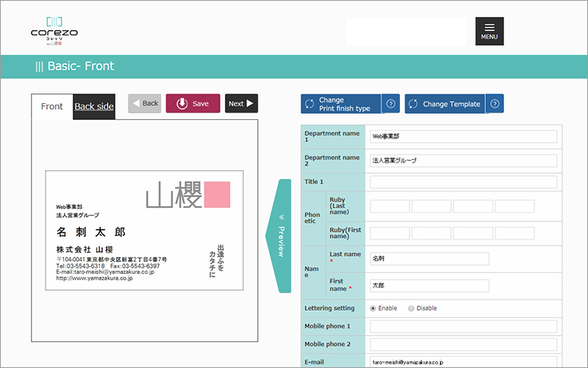The height and width of the screenshot is (368, 588).
Task: Click the business card preview image
Action: point(144,230)
